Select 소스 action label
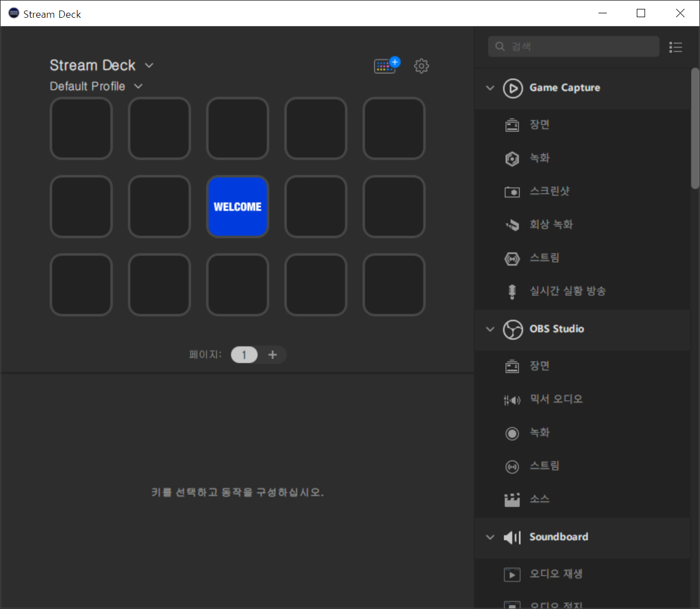Viewport: 700px width, 609px height. point(540,499)
